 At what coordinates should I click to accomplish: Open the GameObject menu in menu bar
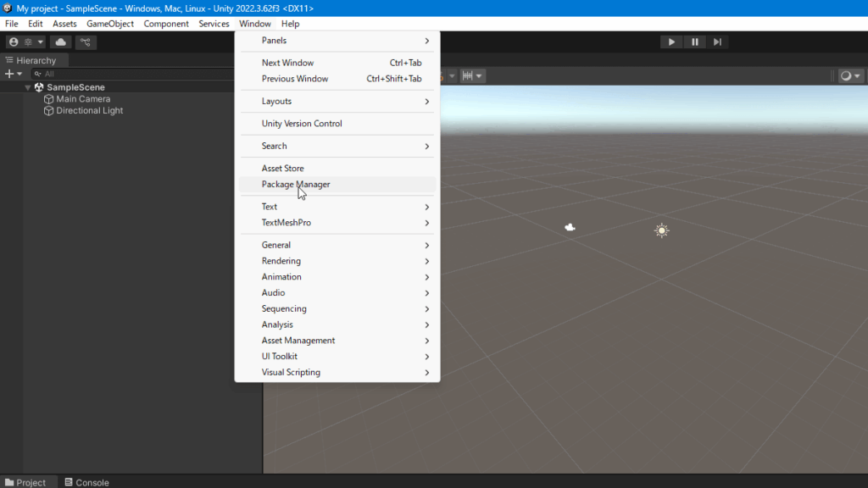pyautogui.click(x=110, y=24)
